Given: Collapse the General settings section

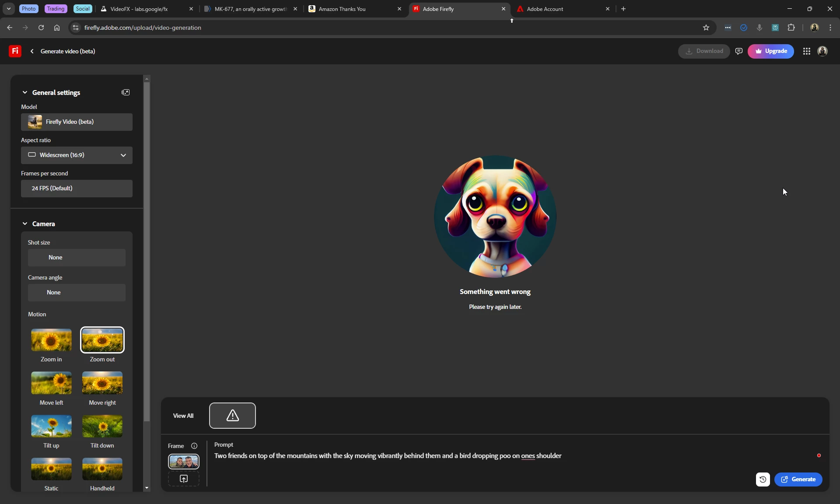Looking at the screenshot, I should [x=25, y=92].
